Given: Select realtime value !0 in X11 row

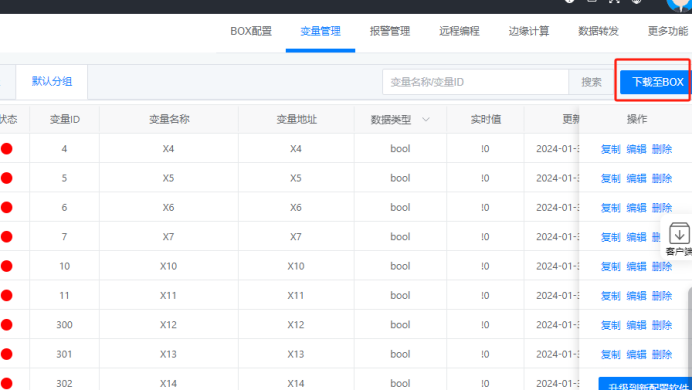Looking at the screenshot, I should click(485, 296).
